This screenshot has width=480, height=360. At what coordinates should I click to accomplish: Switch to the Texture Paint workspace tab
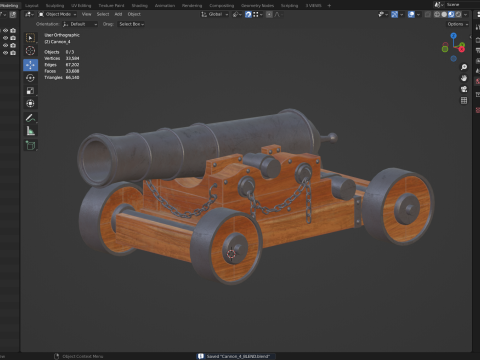point(111,5)
